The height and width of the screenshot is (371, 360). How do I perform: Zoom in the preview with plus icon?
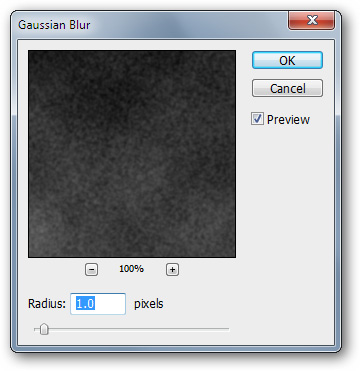pos(172,269)
